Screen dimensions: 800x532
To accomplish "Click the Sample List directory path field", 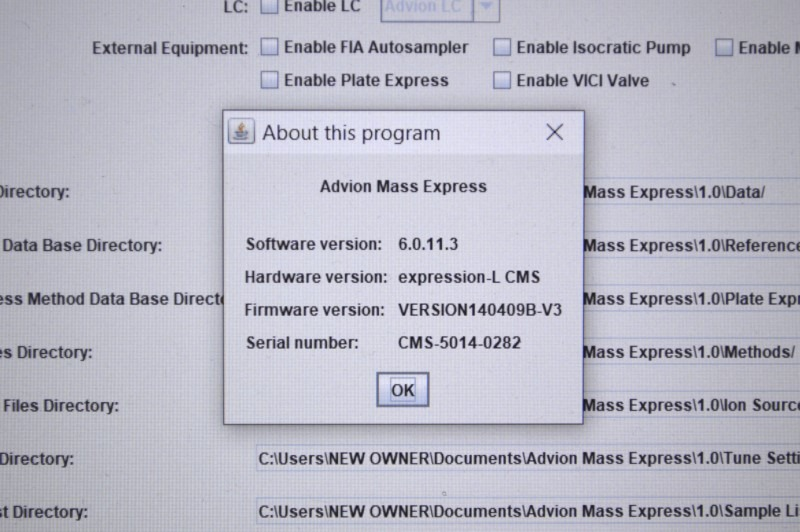I will (528, 511).
